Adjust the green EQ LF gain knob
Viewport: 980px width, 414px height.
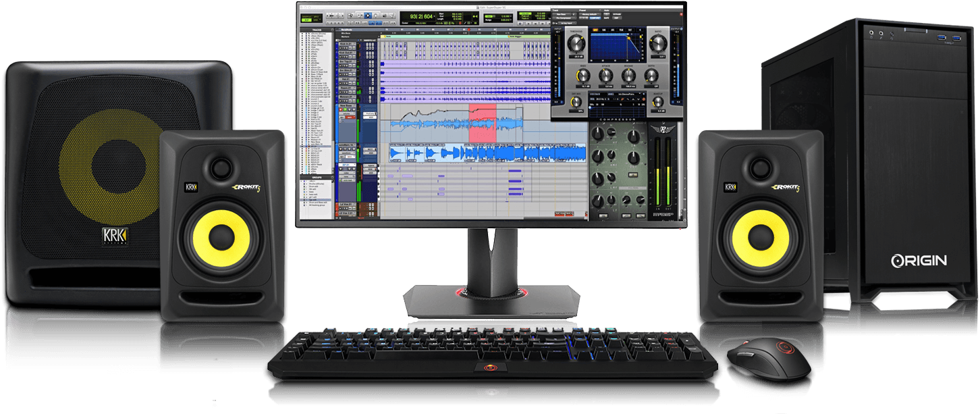click(598, 201)
